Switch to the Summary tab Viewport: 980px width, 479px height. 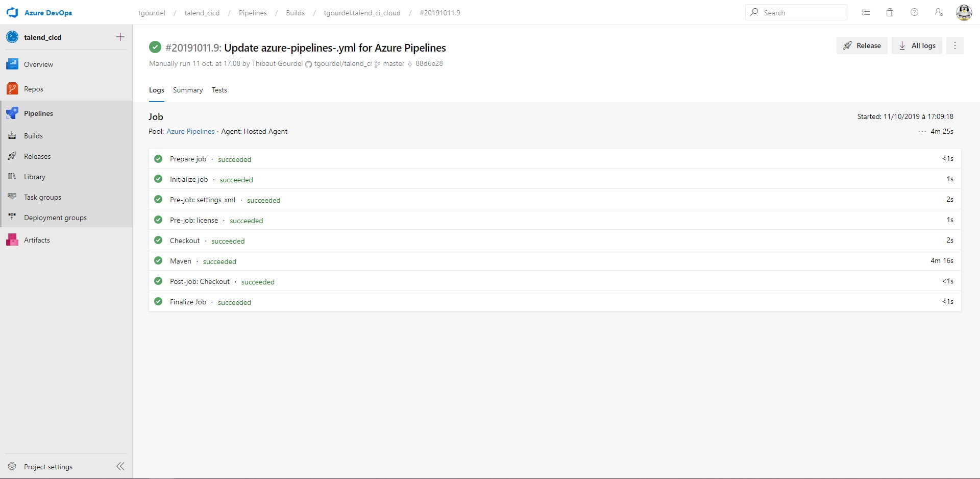[188, 90]
